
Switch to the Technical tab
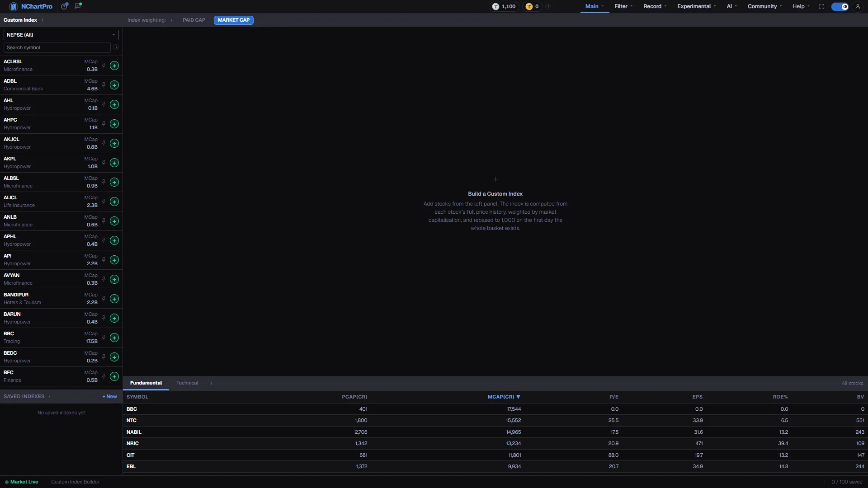tap(187, 383)
